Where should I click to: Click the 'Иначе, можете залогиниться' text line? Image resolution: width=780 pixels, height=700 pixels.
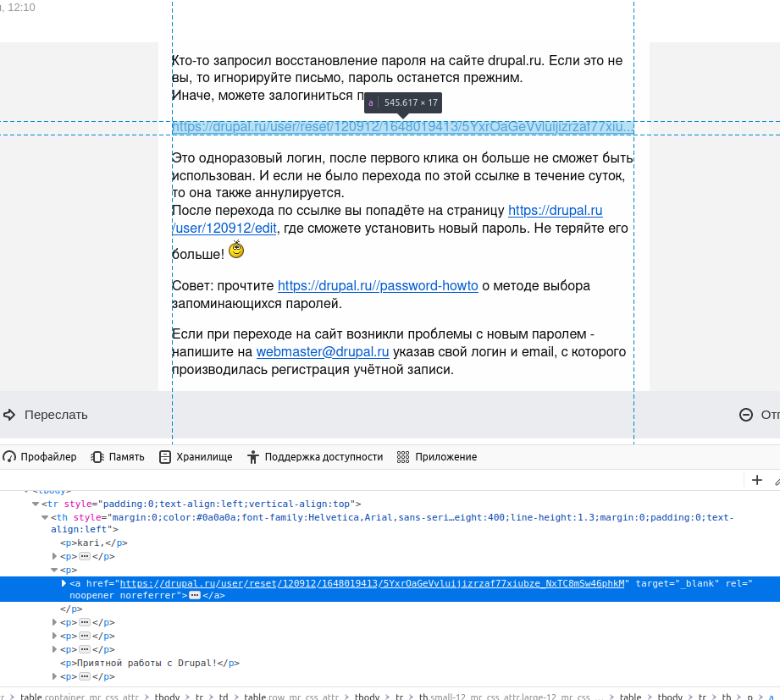pos(268,96)
